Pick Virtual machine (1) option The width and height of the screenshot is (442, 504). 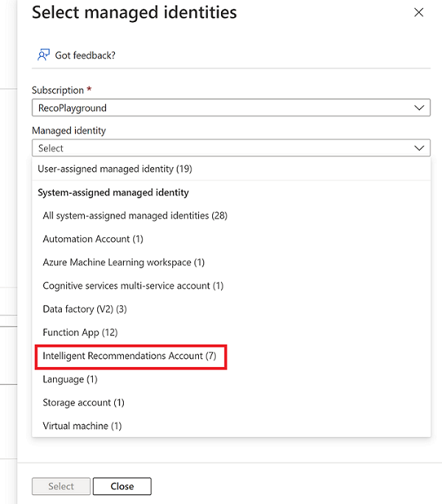click(x=231, y=426)
